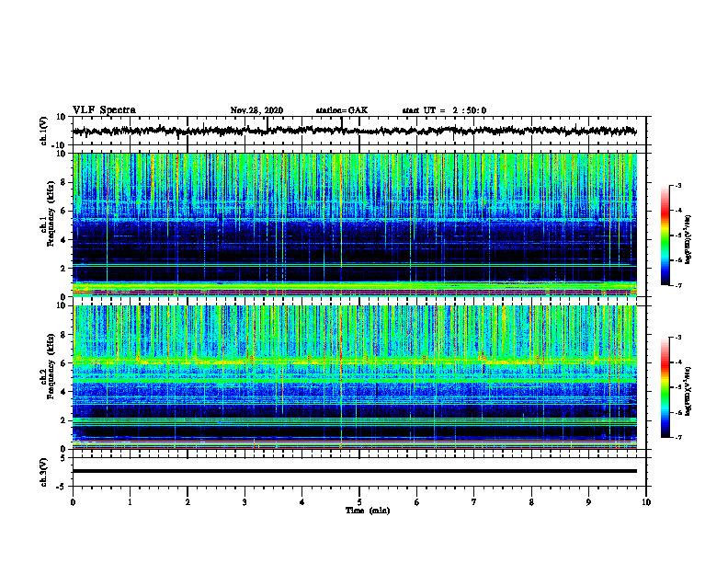Click the "1" tick on the time axis

pos(130,502)
